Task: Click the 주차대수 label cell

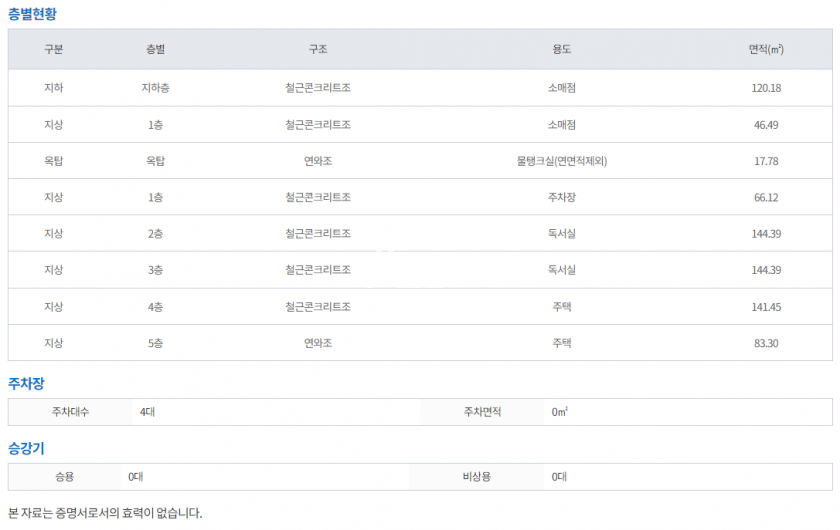Action: pyautogui.click(x=70, y=412)
